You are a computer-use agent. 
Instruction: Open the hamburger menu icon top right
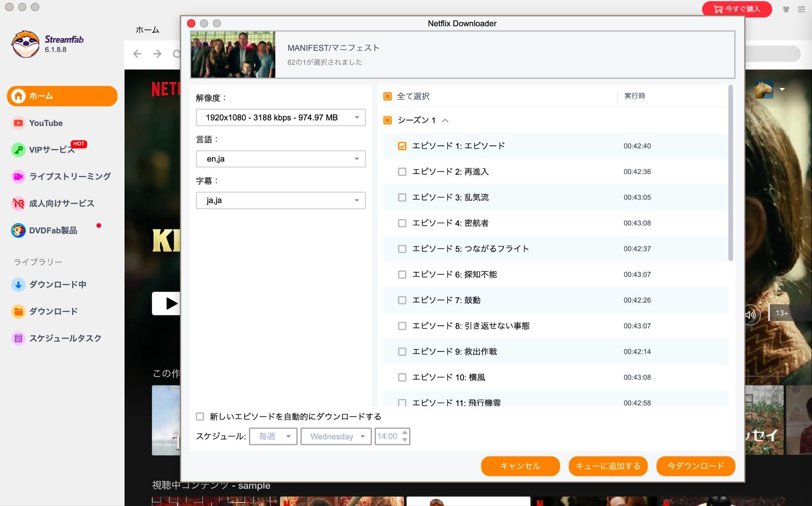[x=801, y=9]
